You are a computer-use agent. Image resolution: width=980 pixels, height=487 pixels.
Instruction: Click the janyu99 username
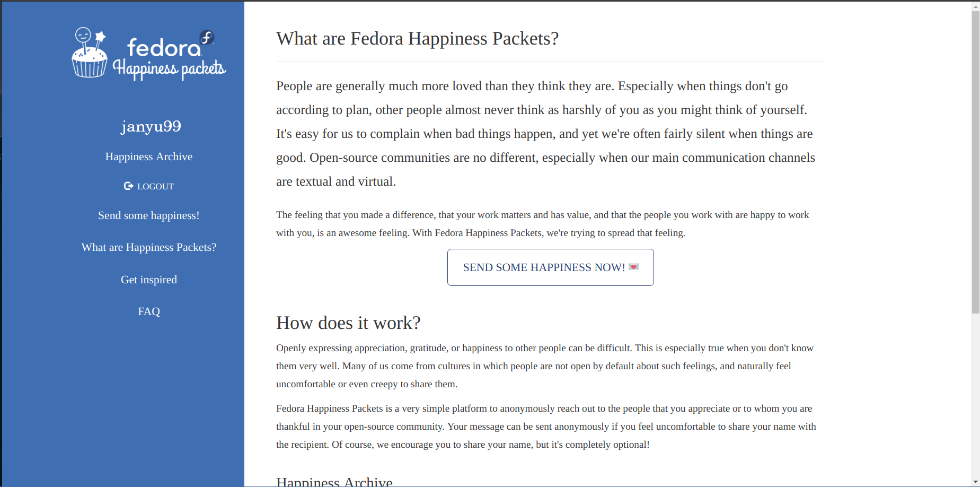click(x=151, y=126)
